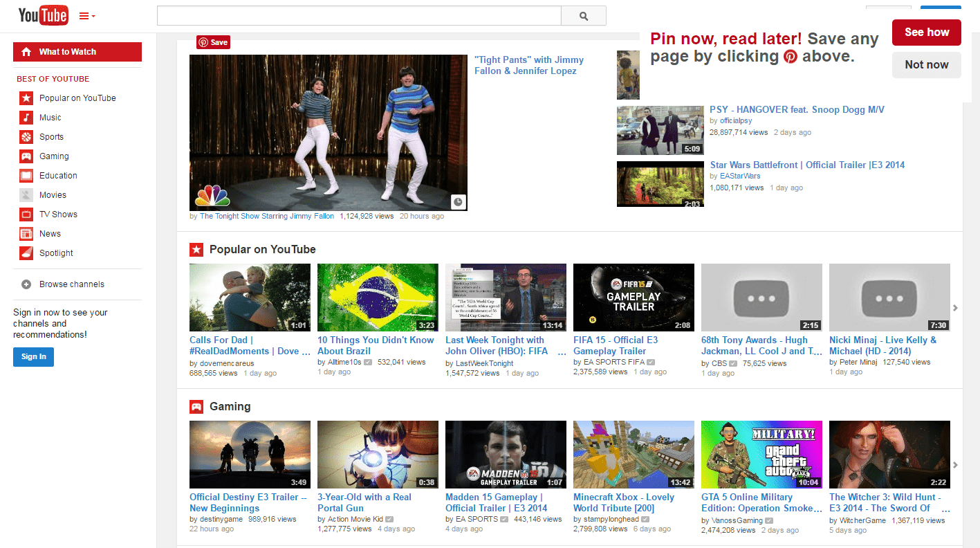The width and height of the screenshot is (980, 548).
Task: Click the Calls For Dad video thumbnail
Action: click(x=250, y=298)
